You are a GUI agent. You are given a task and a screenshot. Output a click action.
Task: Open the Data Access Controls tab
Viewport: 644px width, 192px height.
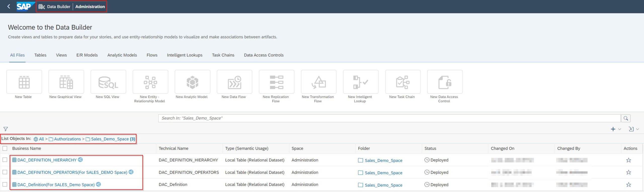click(264, 55)
